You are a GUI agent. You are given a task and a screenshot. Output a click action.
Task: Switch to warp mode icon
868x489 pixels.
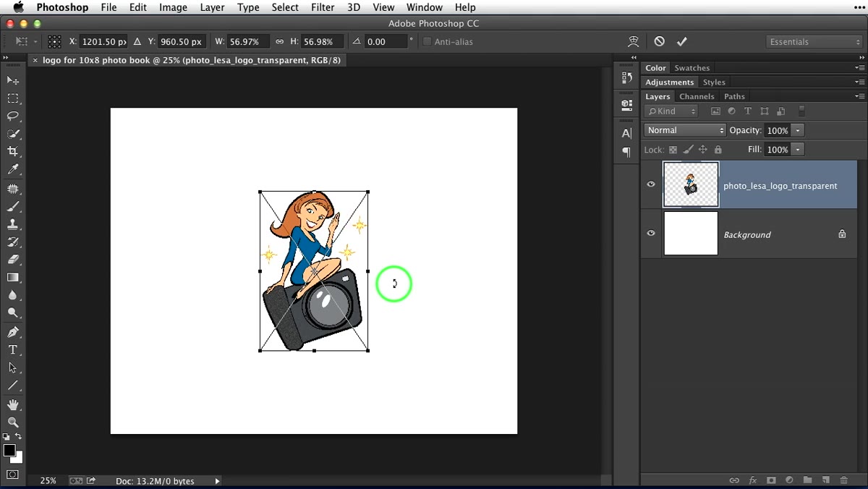634,42
